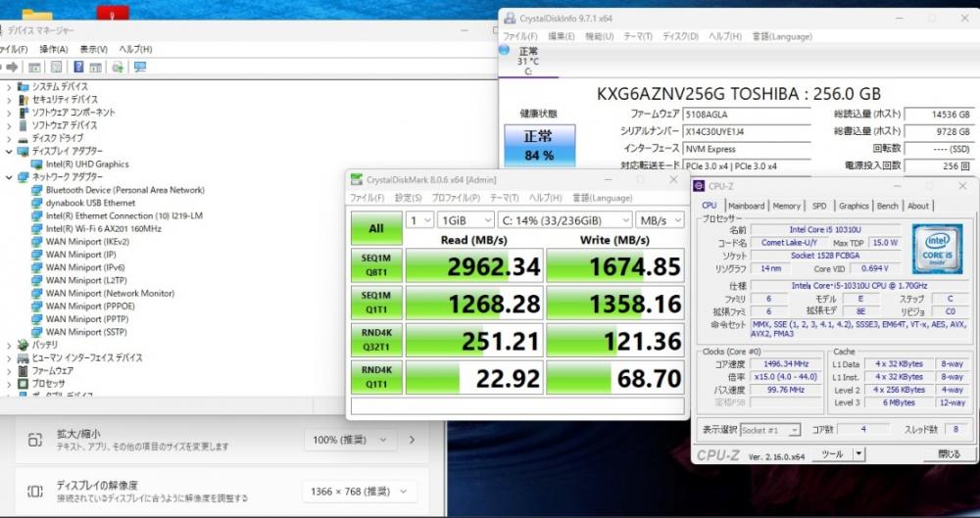Select the dynabook USB Ethernet row
The image size is (980, 518).
[x=90, y=203]
